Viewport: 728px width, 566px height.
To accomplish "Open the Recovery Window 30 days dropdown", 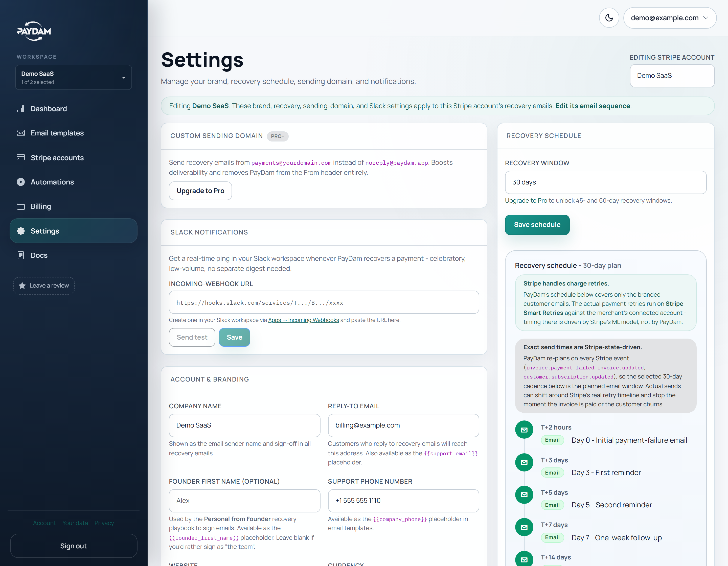I will tap(605, 182).
